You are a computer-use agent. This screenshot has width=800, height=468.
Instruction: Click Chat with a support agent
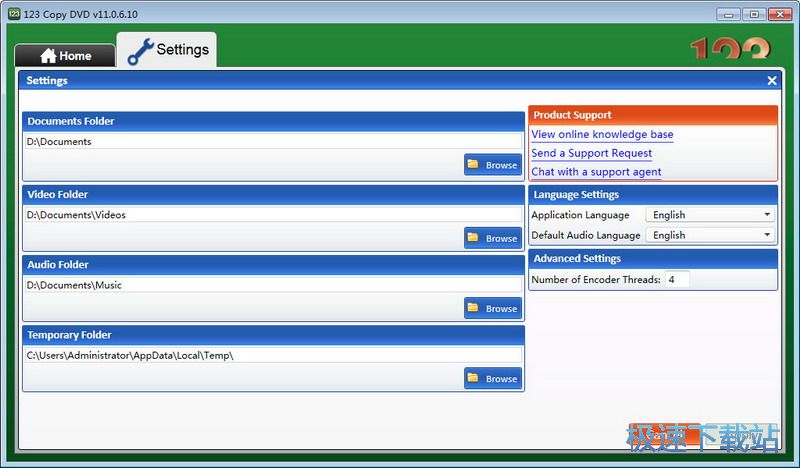click(x=596, y=172)
